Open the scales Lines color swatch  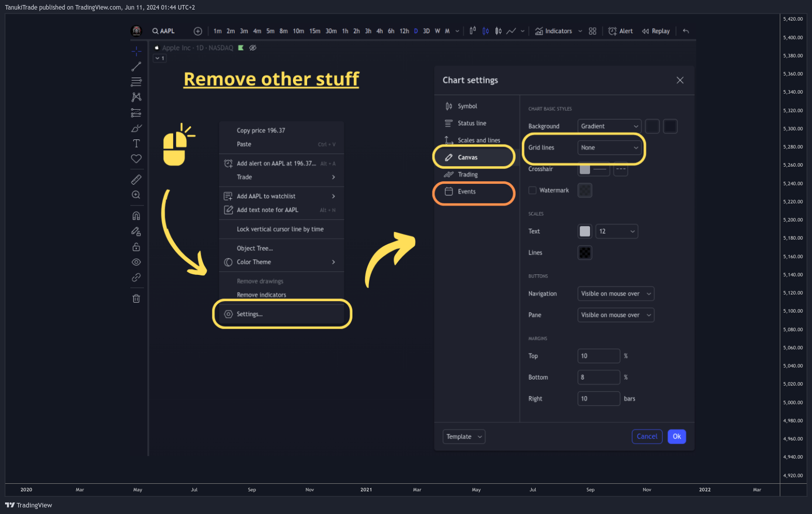(584, 253)
